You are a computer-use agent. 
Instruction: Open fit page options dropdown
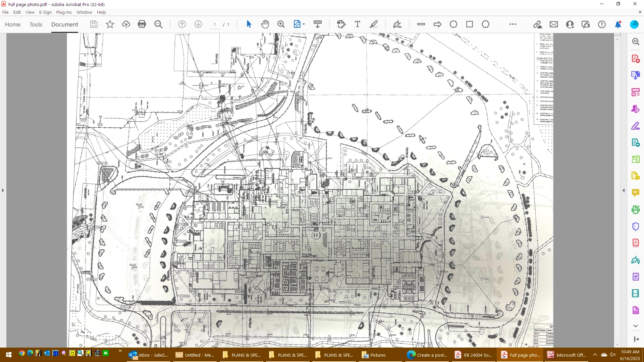pyautogui.click(x=304, y=24)
